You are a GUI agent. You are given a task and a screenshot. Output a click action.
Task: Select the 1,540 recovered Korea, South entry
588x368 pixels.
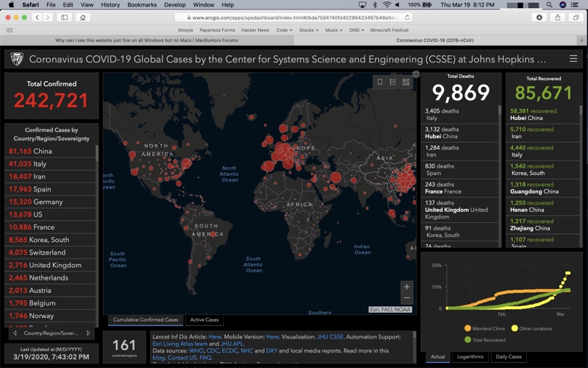click(542, 170)
